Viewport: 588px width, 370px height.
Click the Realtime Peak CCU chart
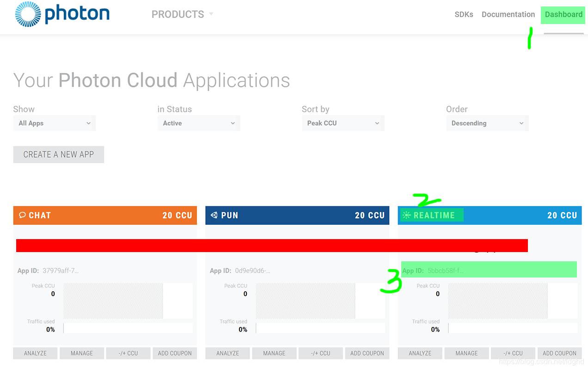[513, 301]
